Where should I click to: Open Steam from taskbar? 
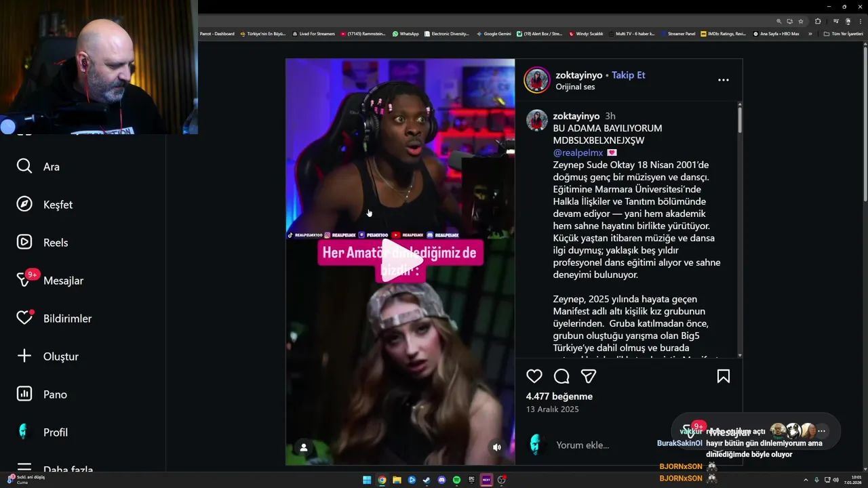click(427, 480)
